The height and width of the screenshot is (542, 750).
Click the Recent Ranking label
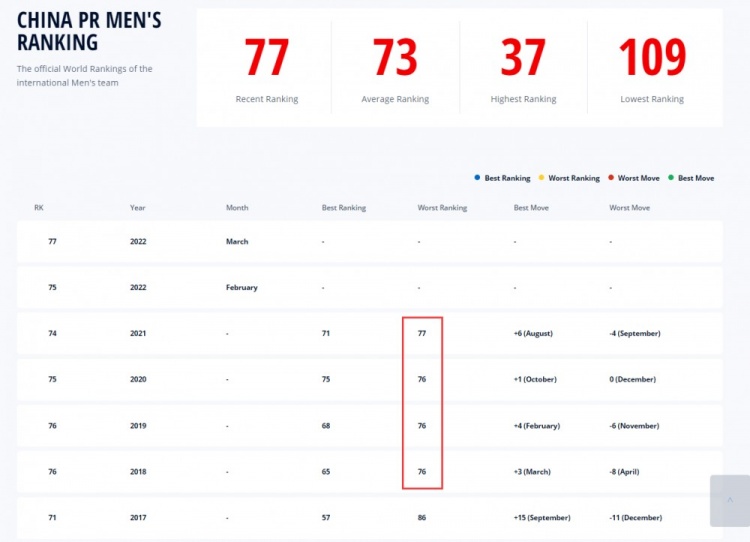(267, 99)
